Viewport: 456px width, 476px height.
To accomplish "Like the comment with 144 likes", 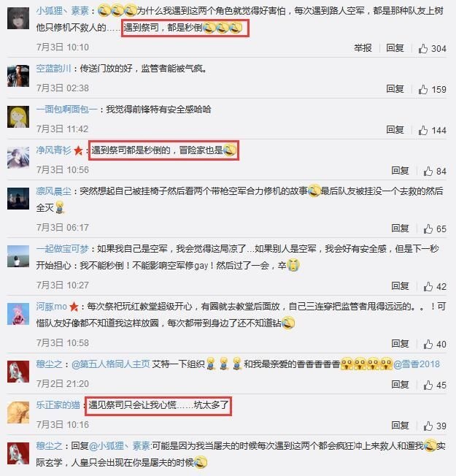I will coord(433,130).
